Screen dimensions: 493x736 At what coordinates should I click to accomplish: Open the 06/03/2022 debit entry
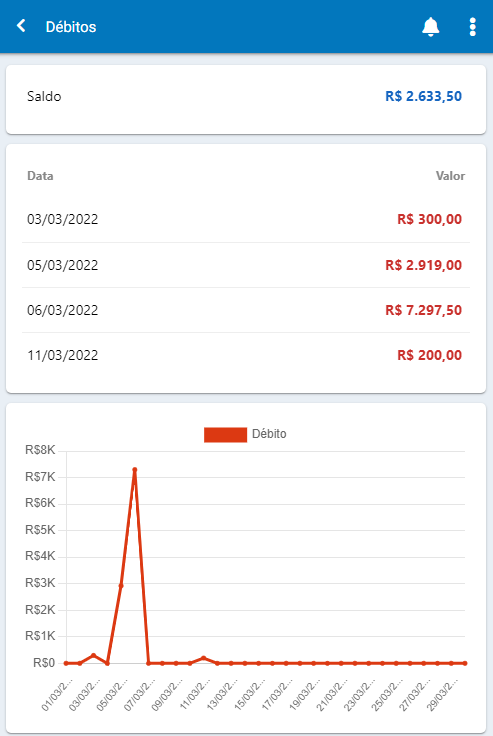(246, 310)
